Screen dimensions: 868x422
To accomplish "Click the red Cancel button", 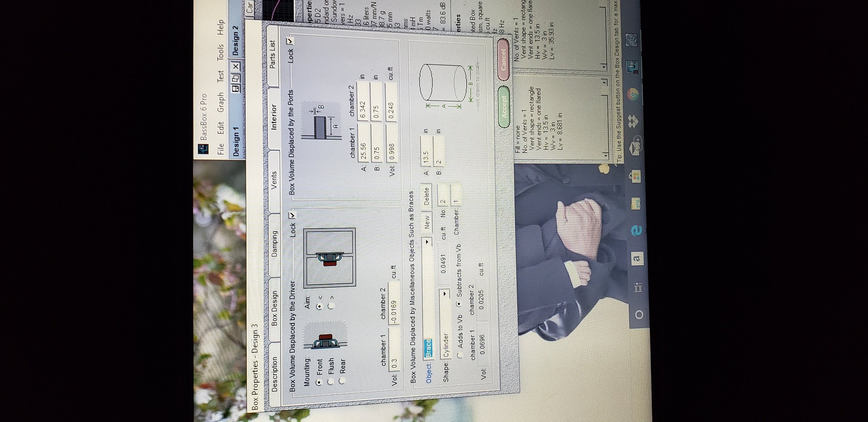I will (x=503, y=59).
